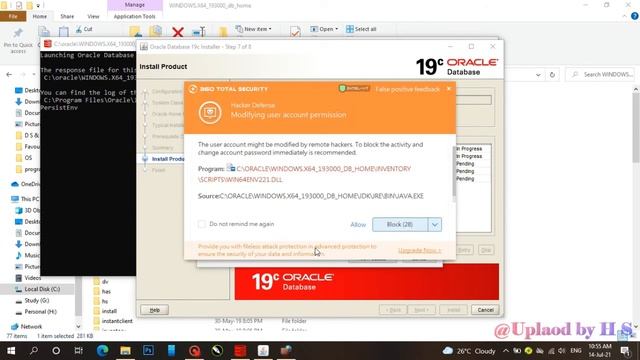
Task: Open Photoshop from taskbar
Action: point(148,351)
